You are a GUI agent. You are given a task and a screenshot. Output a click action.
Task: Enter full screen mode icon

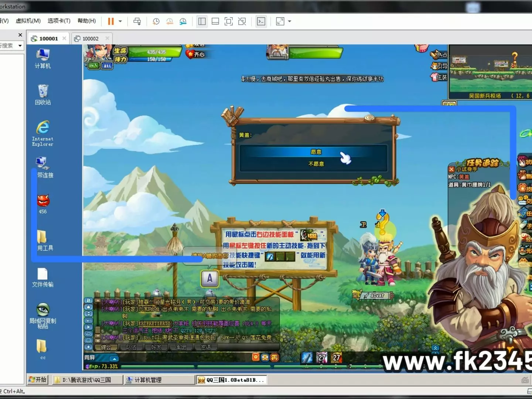pyautogui.click(x=229, y=21)
